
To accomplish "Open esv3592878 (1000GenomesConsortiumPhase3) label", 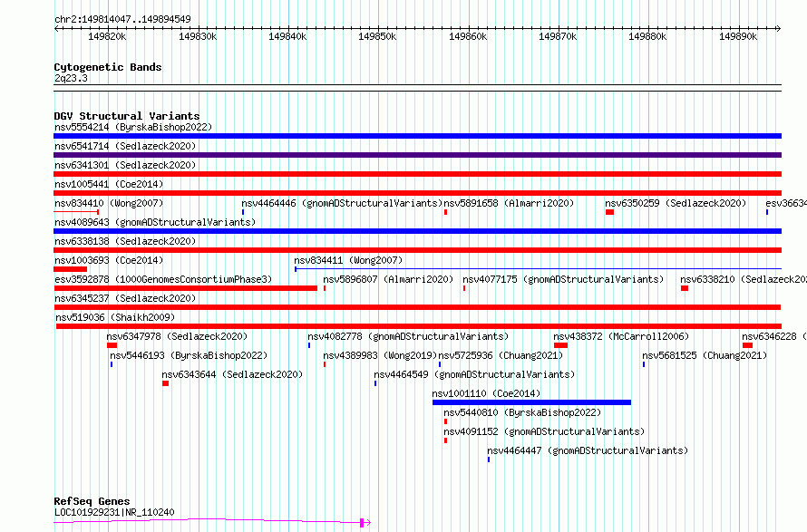I will tap(163, 279).
